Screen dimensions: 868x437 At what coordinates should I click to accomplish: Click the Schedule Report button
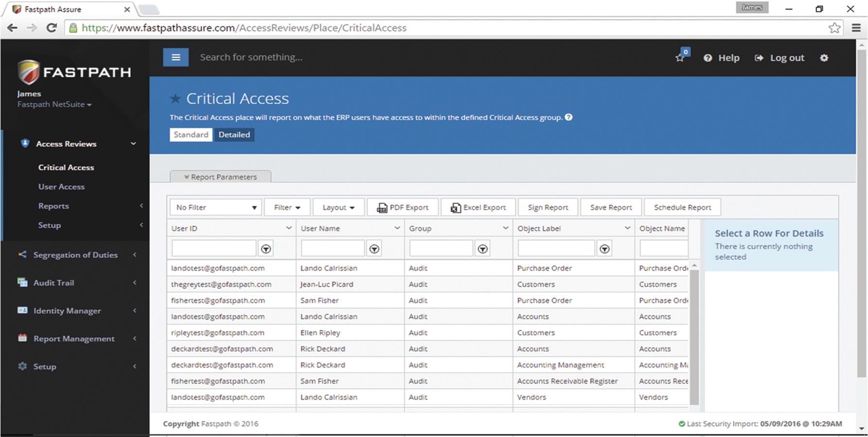click(x=682, y=207)
